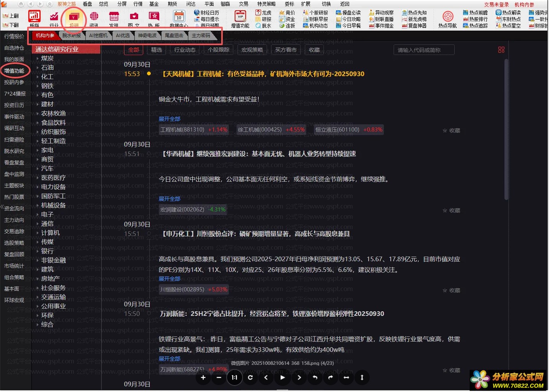Image resolution: width=550 pixels, height=392 pixels.
Task: Go to the next image in viewer
Action: (x=299, y=377)
